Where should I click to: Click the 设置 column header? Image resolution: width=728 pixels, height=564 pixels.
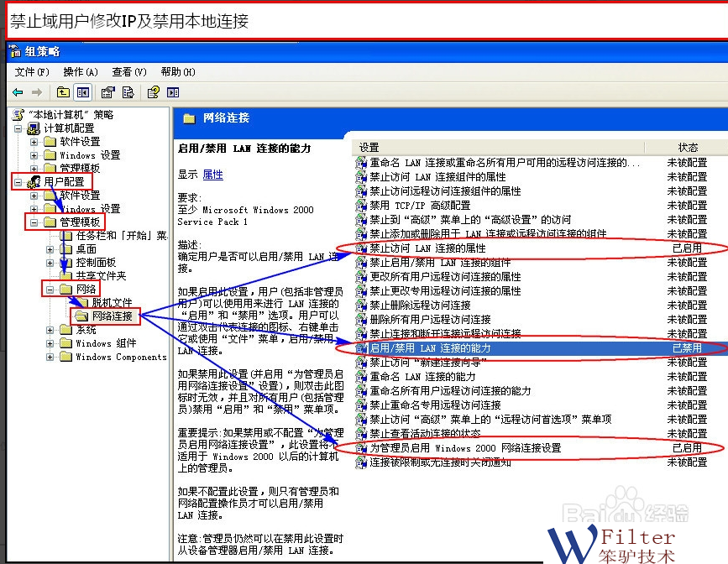coord(369,147)
